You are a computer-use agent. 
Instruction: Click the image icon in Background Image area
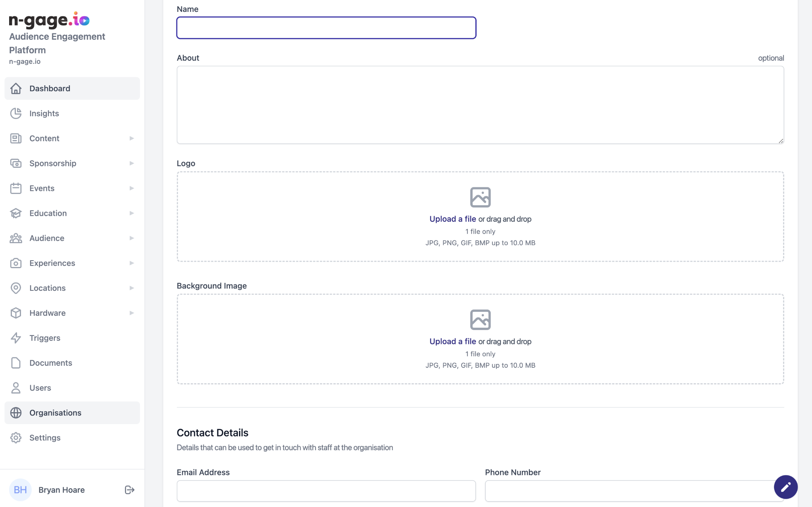[x=480, y=320]
